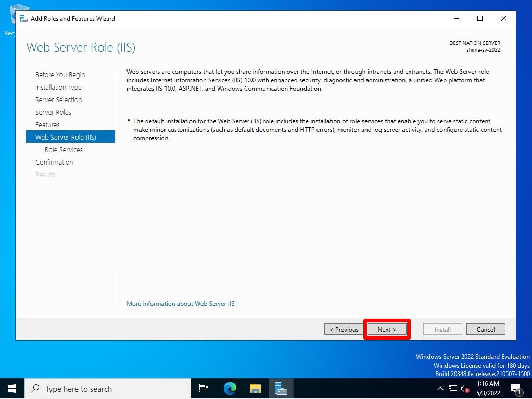This screenshot has height=399, width=532.
Task: Open More information about Web Server IIS
Action: point(181,304)
